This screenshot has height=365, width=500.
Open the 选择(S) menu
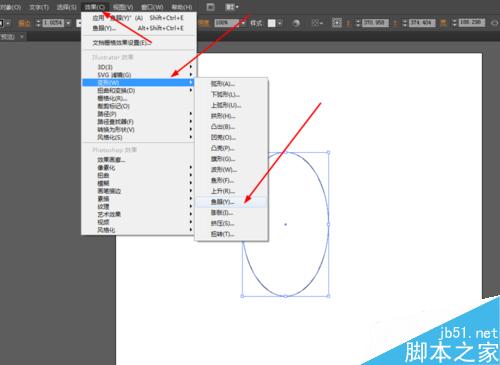pos(66,7)
